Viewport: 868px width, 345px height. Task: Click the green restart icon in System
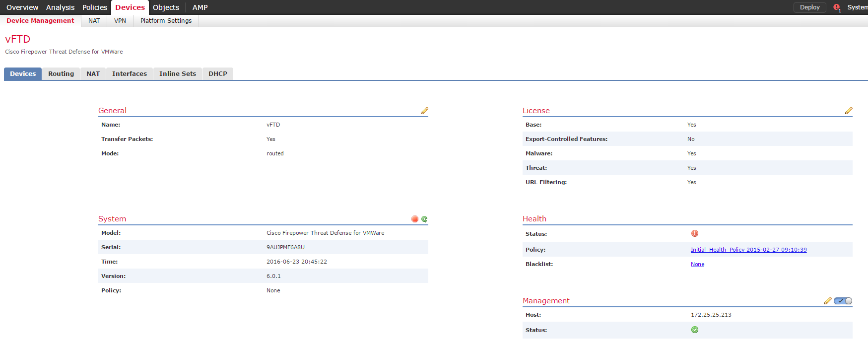(x=424, y=219)
